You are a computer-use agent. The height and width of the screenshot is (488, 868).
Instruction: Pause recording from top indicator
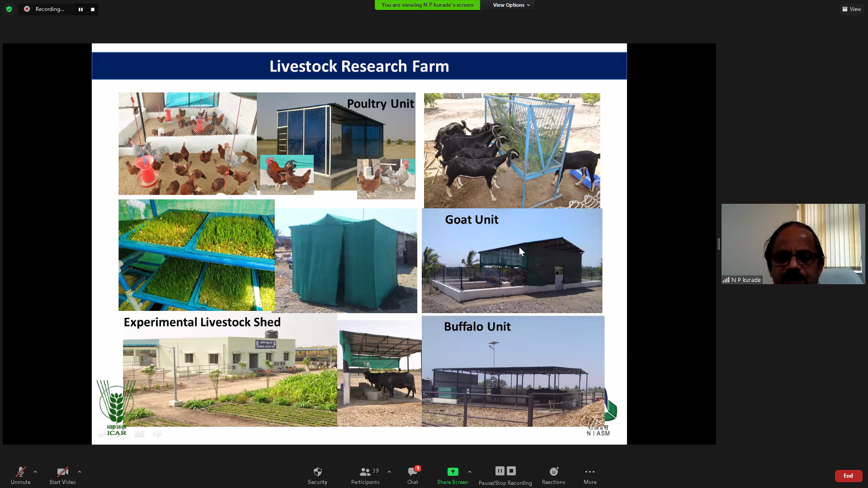coord(80,9)
